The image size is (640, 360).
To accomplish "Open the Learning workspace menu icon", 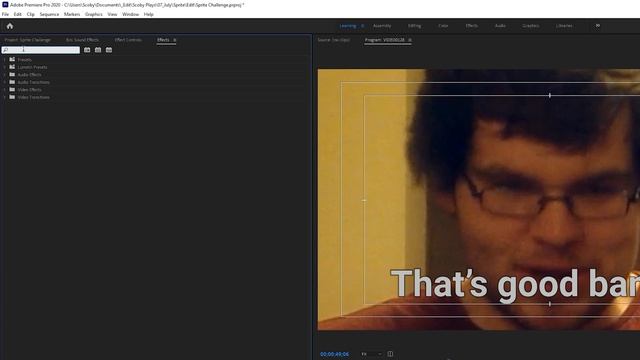I will tap(362, 26).
